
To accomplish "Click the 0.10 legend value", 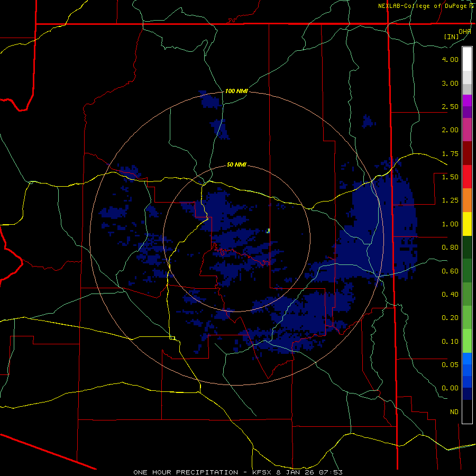I will [450, 342].
